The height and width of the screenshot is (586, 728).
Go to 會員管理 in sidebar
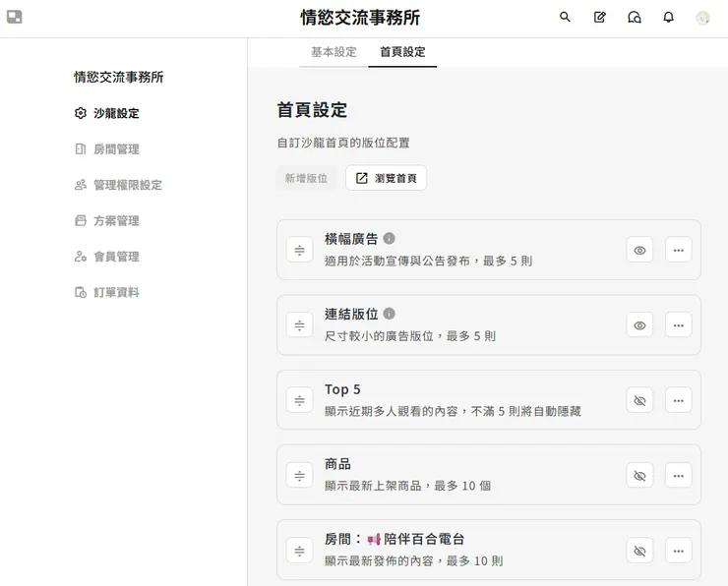(107, 256)
